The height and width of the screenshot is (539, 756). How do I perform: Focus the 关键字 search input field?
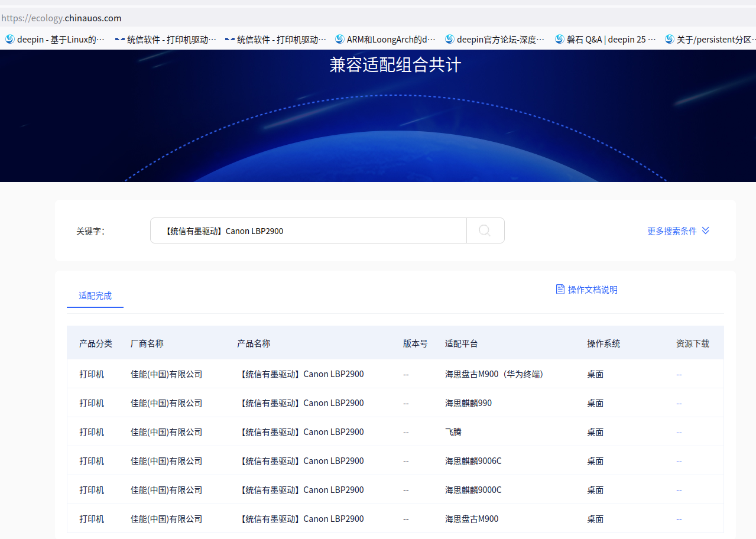click(x=309, y=230)
